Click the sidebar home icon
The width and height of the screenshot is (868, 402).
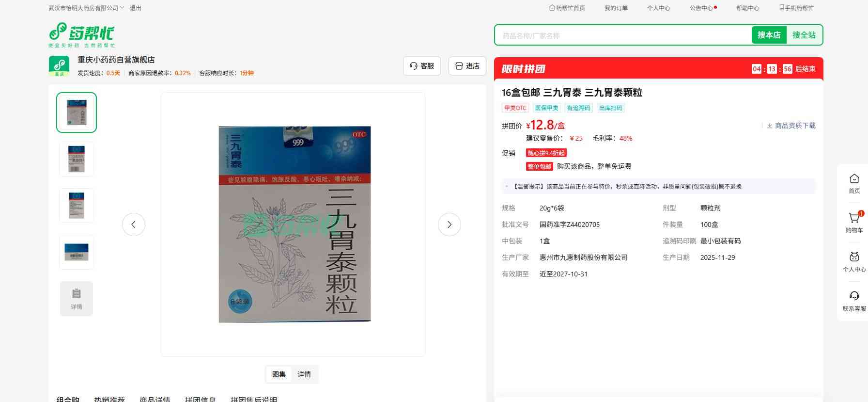(854, 183)
